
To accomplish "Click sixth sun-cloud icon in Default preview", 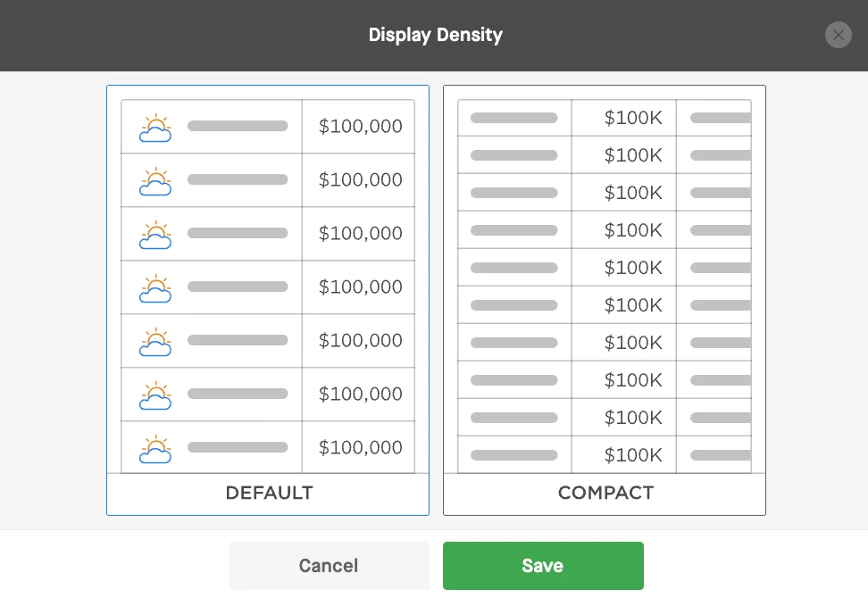I will click(155, 395).
